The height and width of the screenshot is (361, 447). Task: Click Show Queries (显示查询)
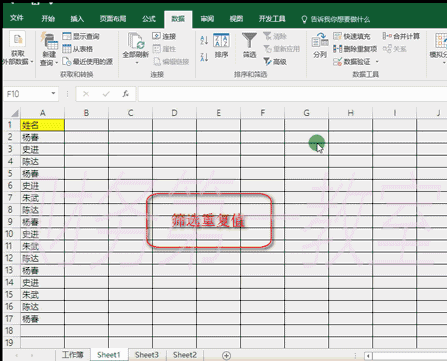click(x=81, y=36)
